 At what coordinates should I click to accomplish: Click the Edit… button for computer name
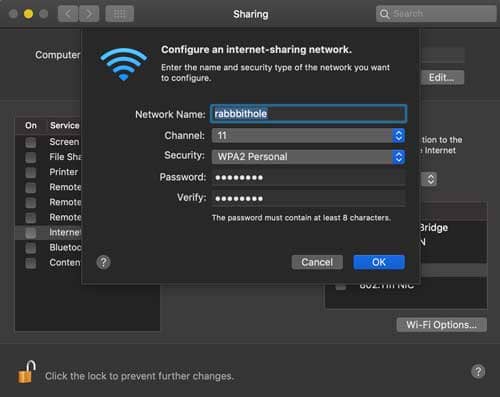pos(442,78)
